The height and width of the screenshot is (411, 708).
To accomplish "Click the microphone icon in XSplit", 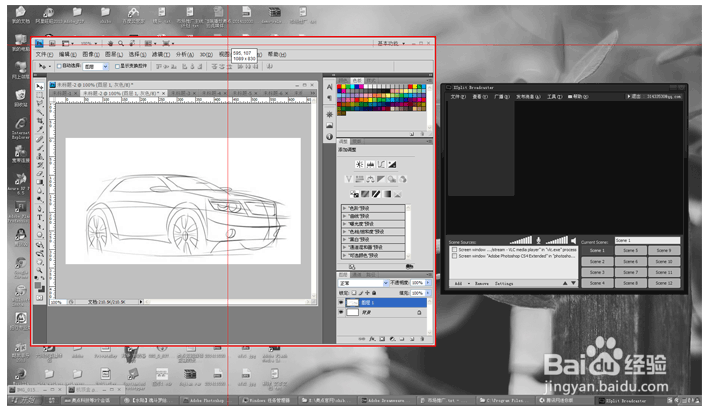I will click(x=538, y=240).
